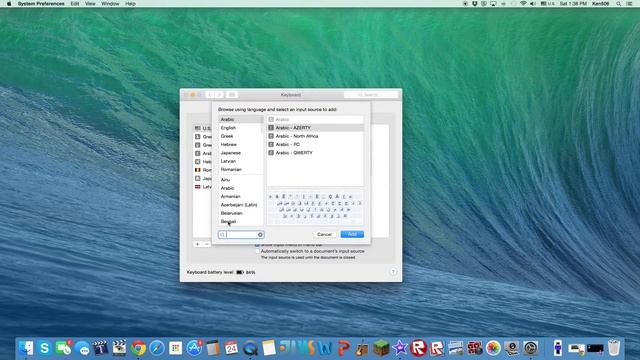Clear the input source search field
The height and width of the screenshot is (360, 640).
pos(260,235)
